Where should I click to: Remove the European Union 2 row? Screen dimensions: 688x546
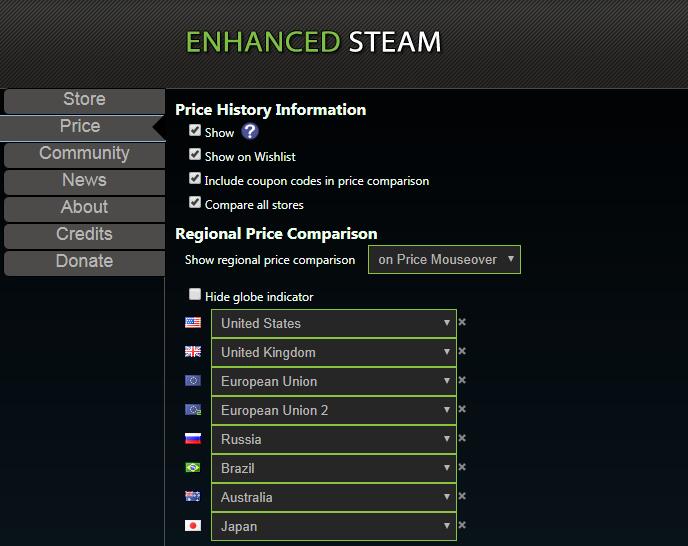462,410
